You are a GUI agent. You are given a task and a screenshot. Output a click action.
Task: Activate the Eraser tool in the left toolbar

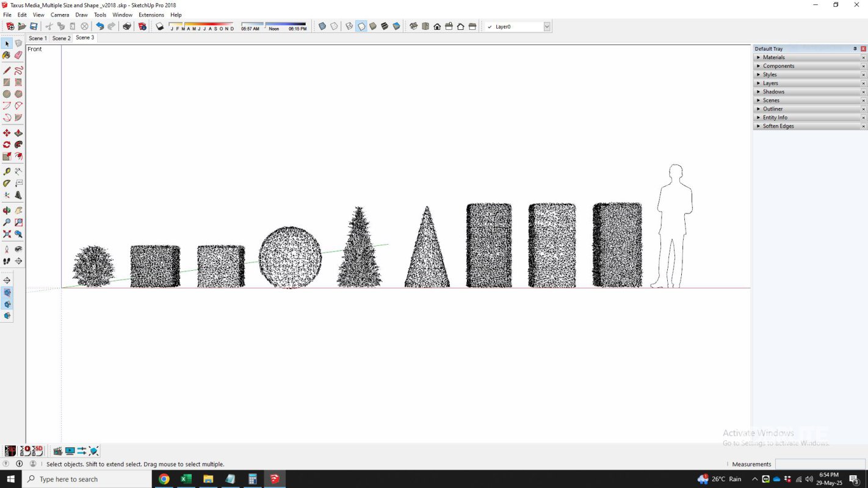18,55
